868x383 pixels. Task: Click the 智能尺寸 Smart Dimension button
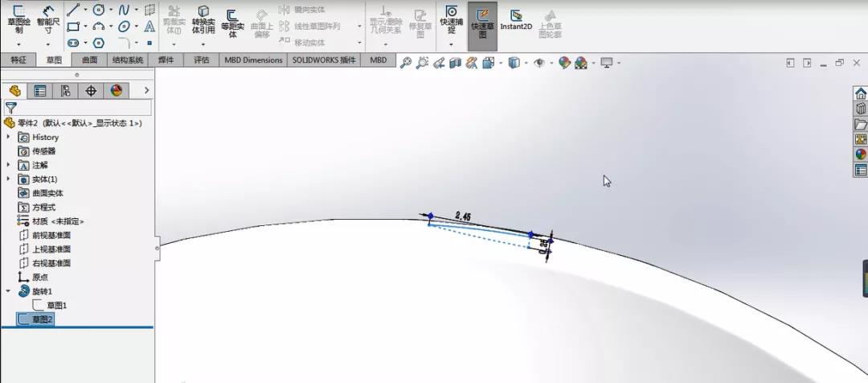click(x=48, y=21)
